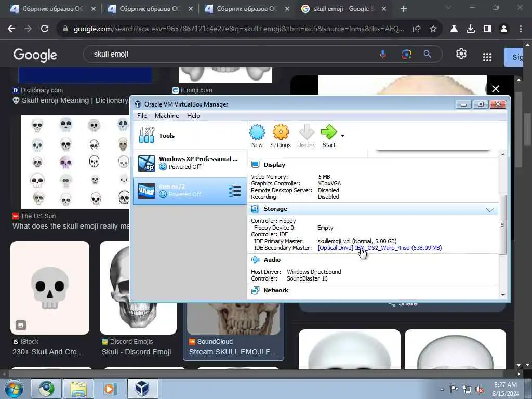Click the Chrome address bar URL
The height and width of the screenshot is (399, 532).
pyautogui.click(x=238, y=29)
